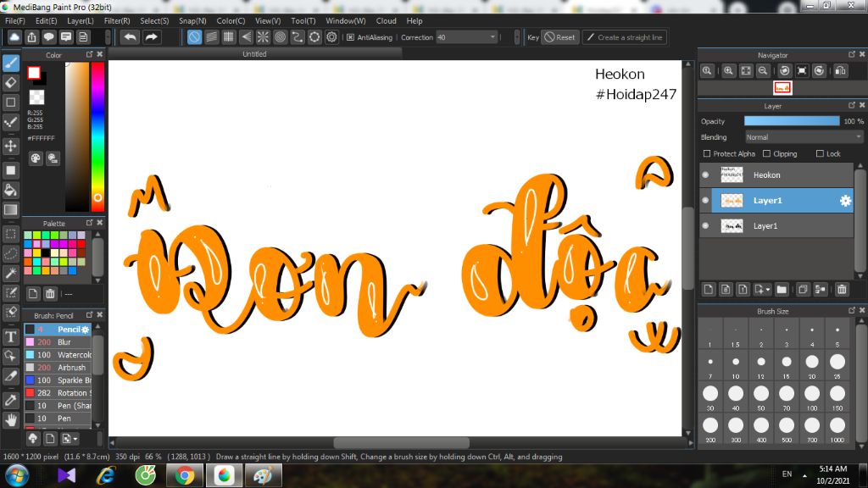Select the Eraser tool
The width and height of the screenshot is (868, 488).
click(11, 83)
